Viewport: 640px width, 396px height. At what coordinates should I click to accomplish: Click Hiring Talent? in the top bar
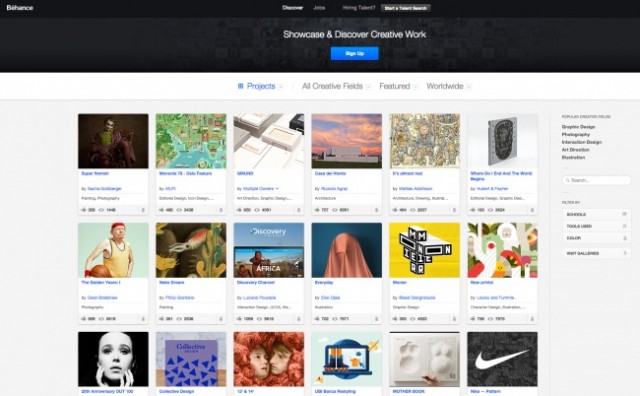(x=359, y=8)
